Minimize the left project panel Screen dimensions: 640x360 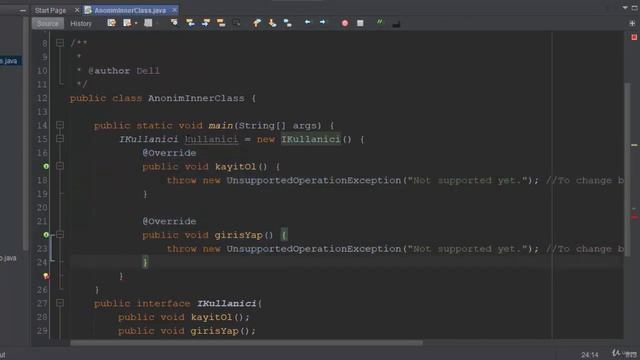tap(23, 11)
